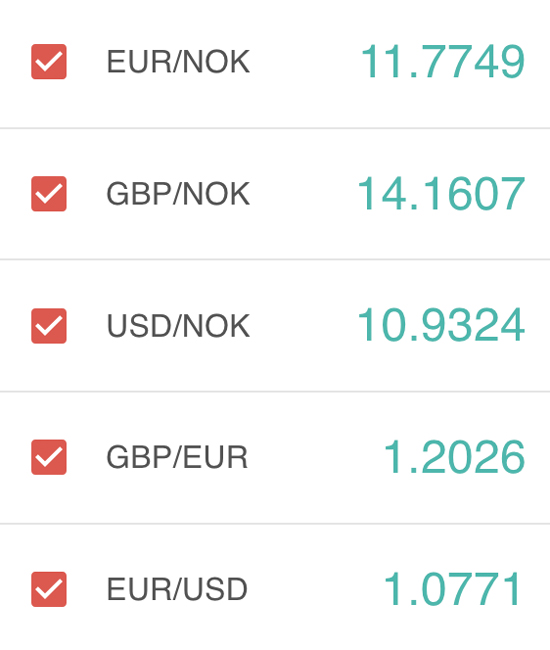
Task: Disable the EUR/USD checkbox
Action: click(49, 589)
